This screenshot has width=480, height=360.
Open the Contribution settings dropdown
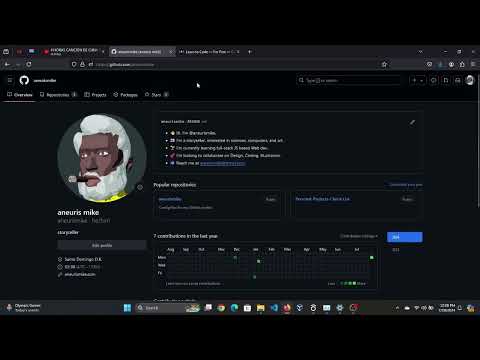359,236
